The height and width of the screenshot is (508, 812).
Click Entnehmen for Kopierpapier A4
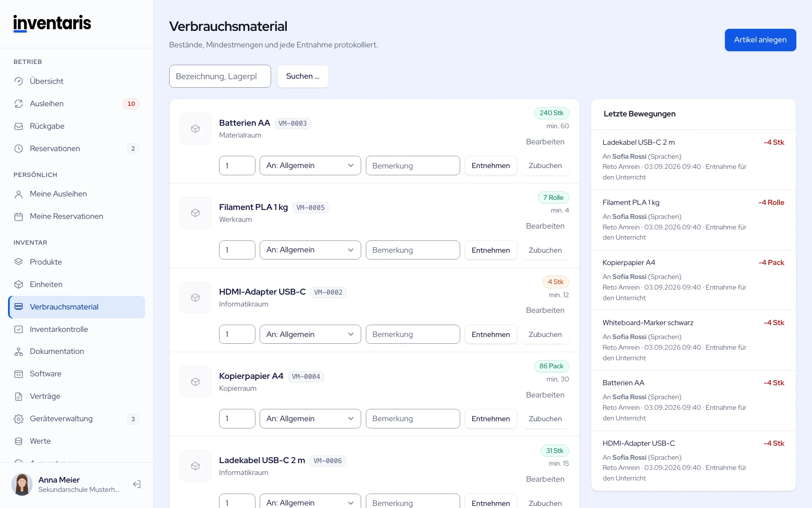[x=491, y=419]
